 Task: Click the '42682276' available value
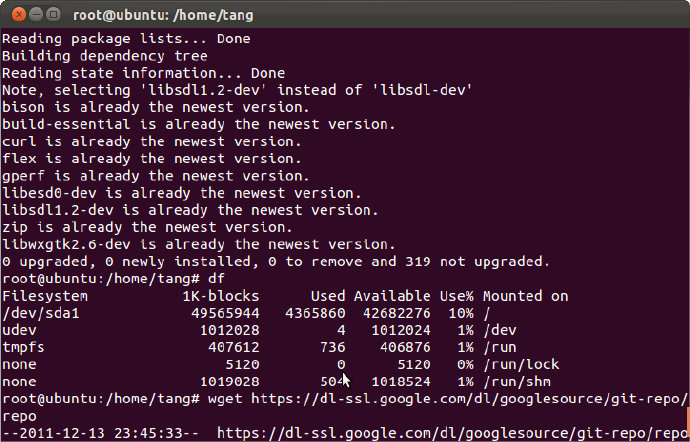point(396,313)
